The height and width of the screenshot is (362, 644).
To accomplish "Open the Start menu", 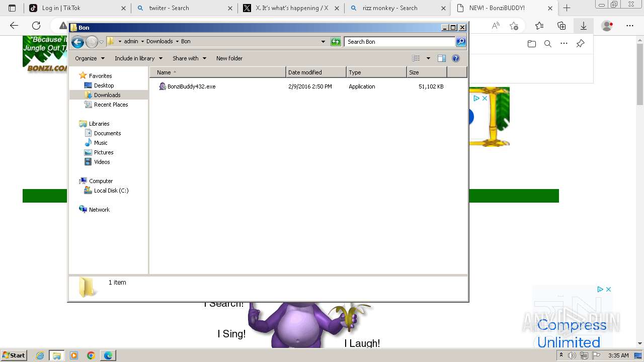I will tap(14, 355).
